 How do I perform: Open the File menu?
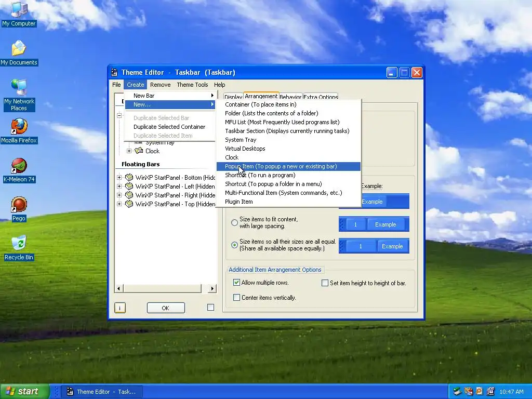[x=116, y=85]
